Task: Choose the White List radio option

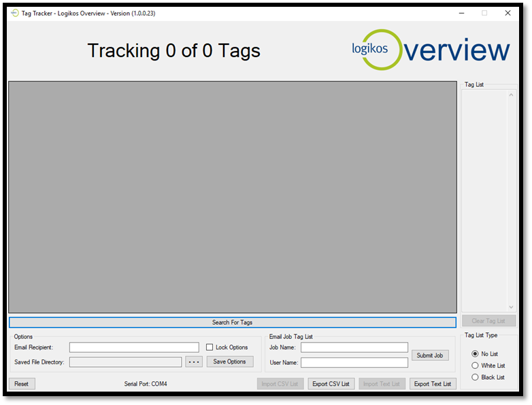Action: [x=475, y=366]
